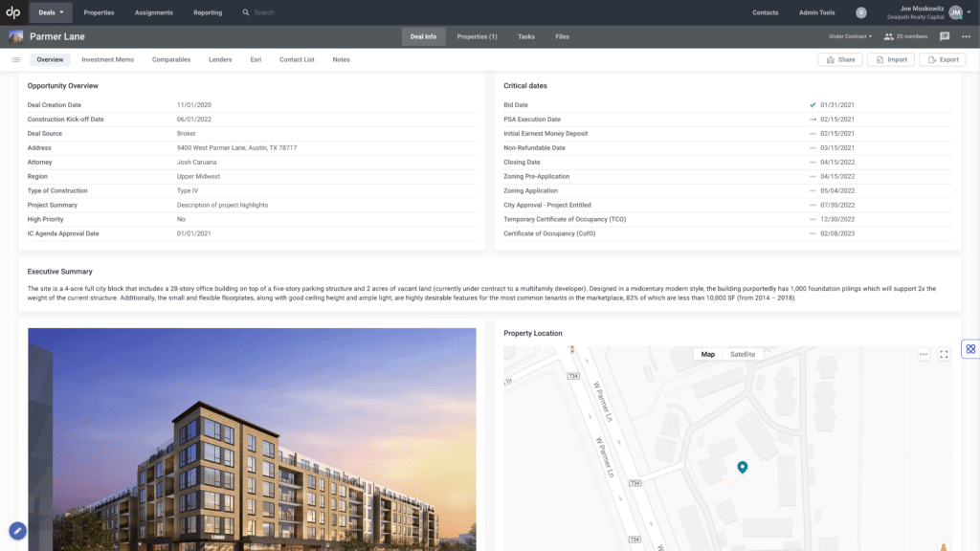Image resolution: width=980 pixels, height=551 pixels.
Task: Click the Export button
Action: (x=943, y=60)
